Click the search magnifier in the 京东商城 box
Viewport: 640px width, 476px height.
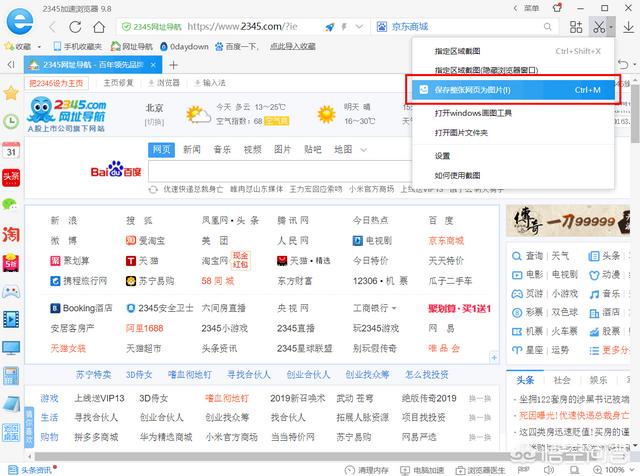(x=547, y=27)
